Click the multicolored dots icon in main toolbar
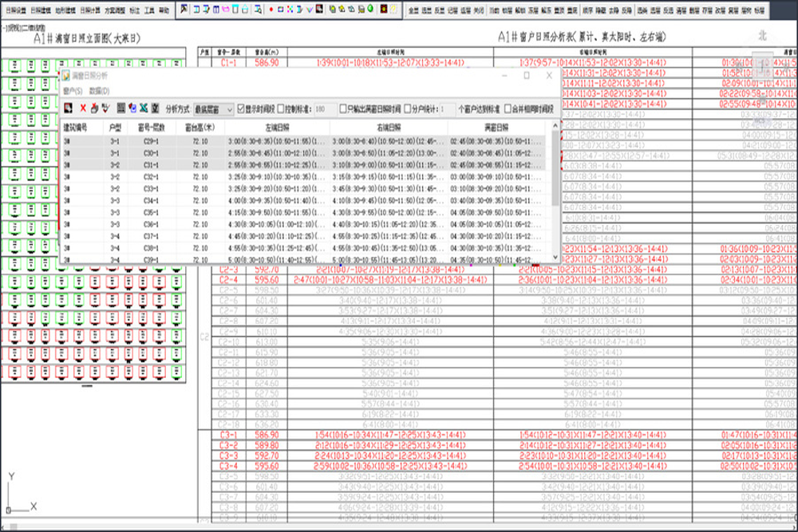This screenshot has height=532, width=798. pyautogui.click(x=290, y=9)
